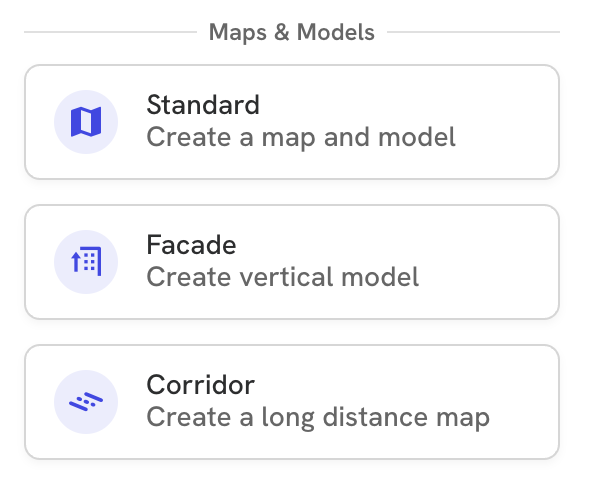Screen dimensions: 590x490
Task: Click the light purple circle behind corridor icon
Action: pos(86,402)
